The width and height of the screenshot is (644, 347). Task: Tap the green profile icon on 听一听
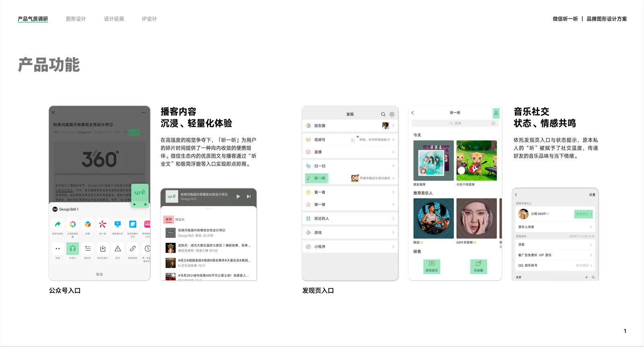point(496,113)
